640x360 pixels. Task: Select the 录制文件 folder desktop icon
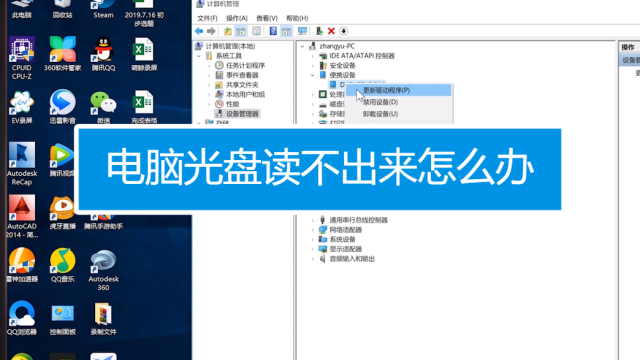(x=103, y=318)
